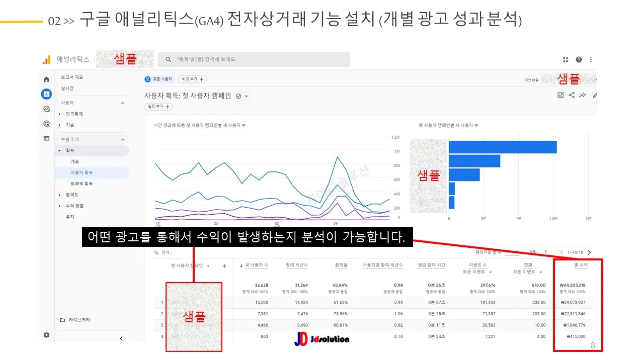The height and width of the screenshot is (362, 644).
Task: Open the Home icon in left rail
Action: [46, 79]
